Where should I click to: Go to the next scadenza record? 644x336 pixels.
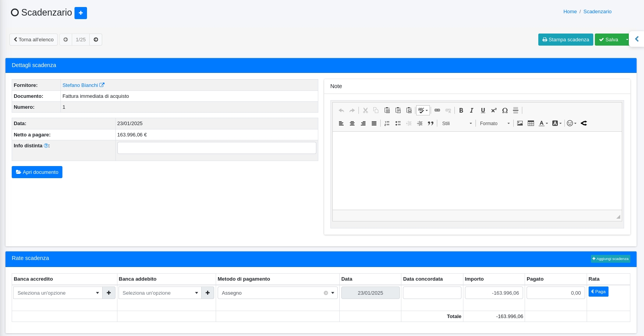(96, 40)
